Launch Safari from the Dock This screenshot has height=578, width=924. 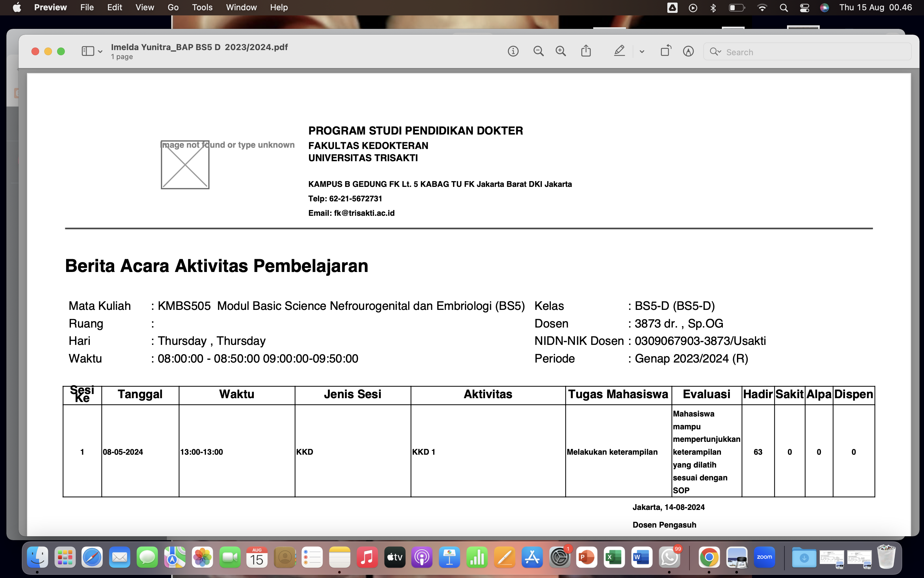click(x=92, y=557)
